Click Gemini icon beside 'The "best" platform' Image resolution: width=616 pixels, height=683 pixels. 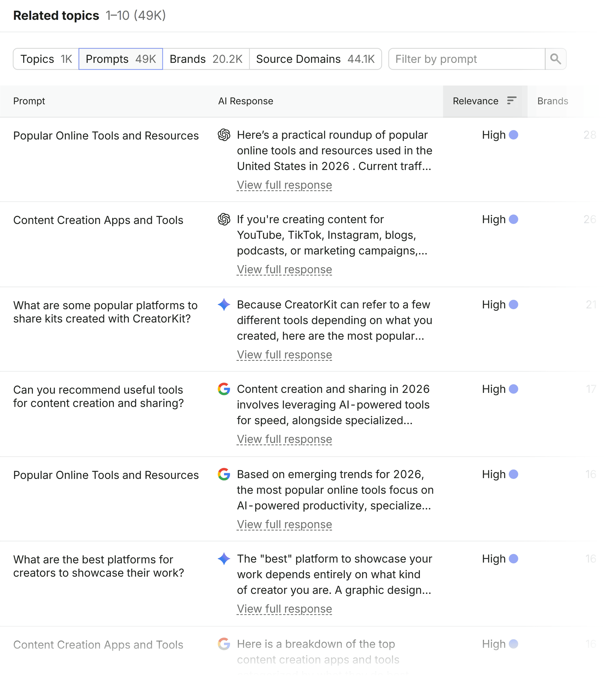click(x=224, y=559)
